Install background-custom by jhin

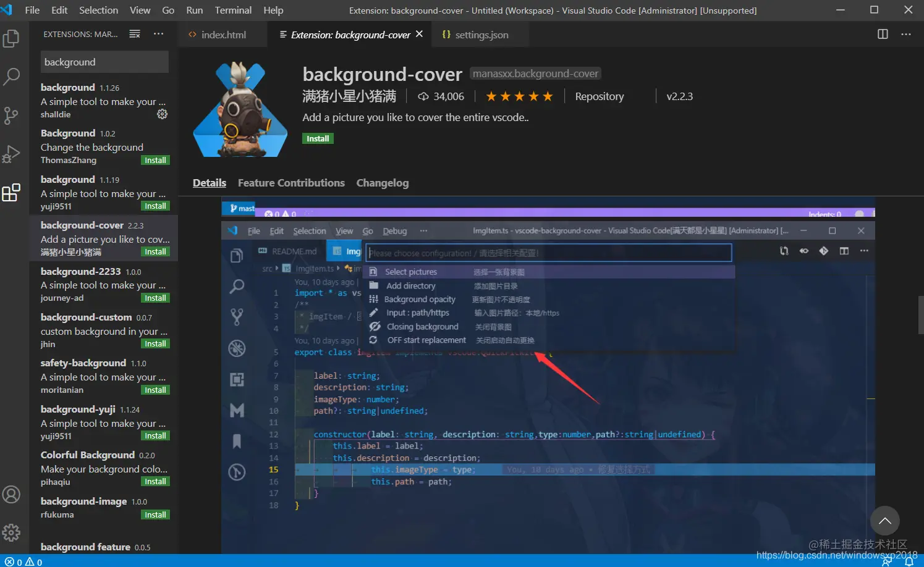coord(155,343)
